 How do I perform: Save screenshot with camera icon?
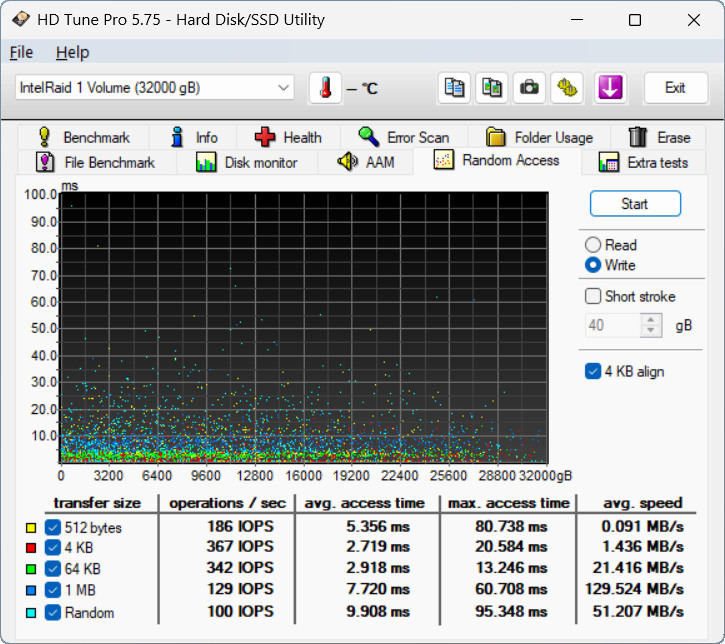529,87
